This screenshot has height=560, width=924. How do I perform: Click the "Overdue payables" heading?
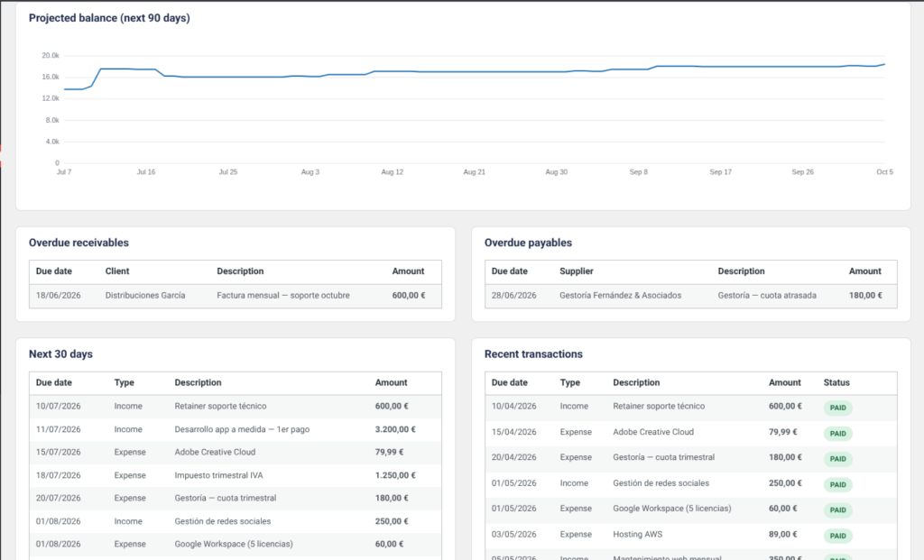click(528, 243)
